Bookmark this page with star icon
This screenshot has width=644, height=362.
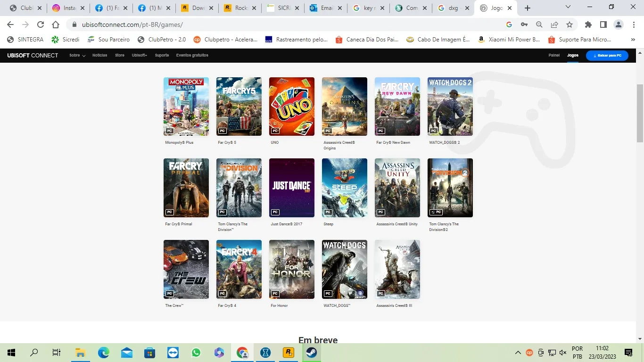pyautogui.click(x=570, y=25)
